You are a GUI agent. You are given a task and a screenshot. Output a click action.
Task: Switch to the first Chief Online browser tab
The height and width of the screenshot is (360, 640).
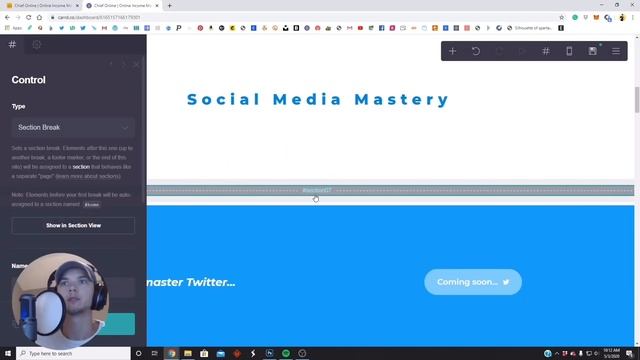(x=41, y=6)
